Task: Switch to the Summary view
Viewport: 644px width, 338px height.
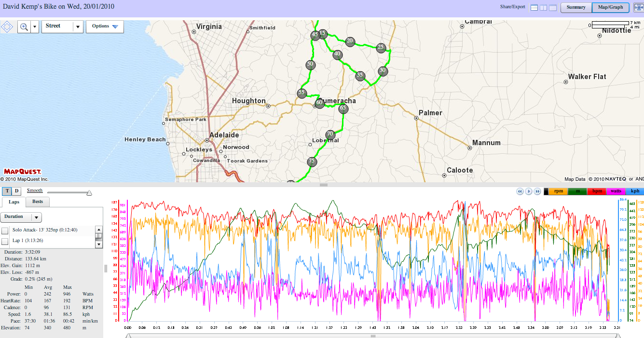Action: (576, 7)
